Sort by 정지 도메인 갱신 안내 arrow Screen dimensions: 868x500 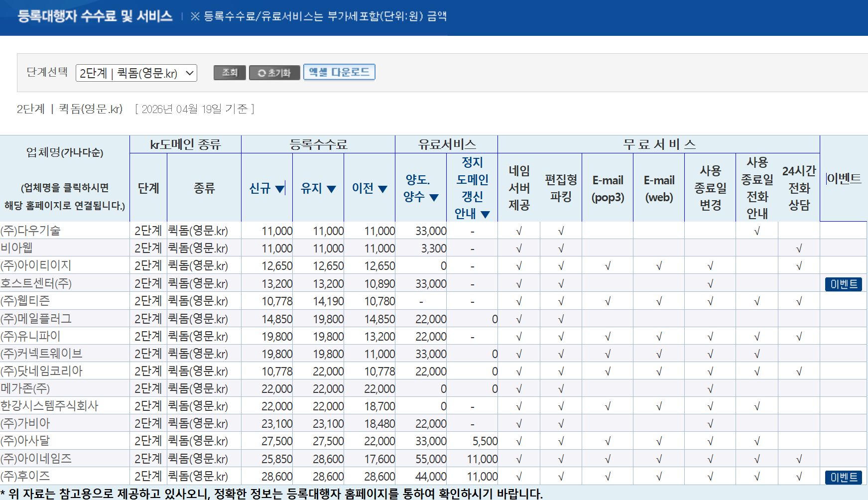[485, 214]
